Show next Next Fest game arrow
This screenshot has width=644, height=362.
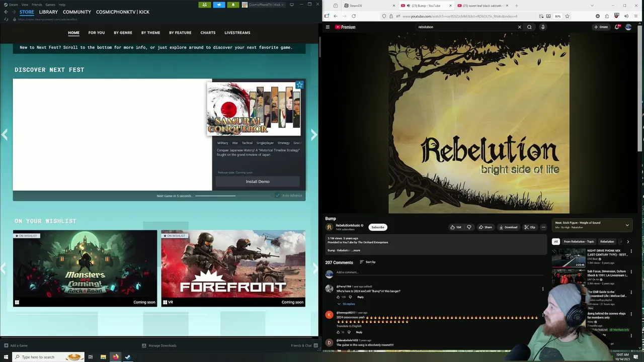coord(314,135)
